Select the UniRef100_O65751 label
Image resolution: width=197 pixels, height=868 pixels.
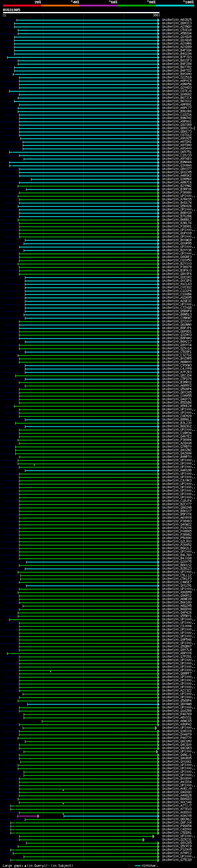tap(177, 152)
